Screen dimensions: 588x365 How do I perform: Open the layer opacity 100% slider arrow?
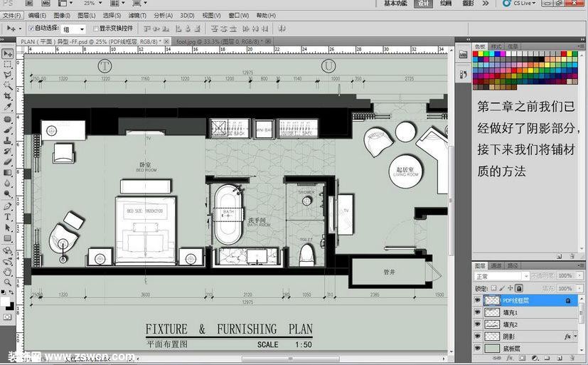tap(579, 276)
